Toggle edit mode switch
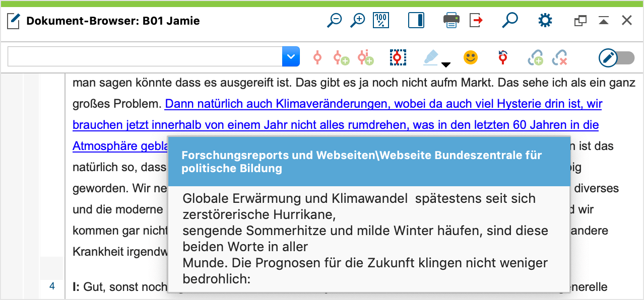The image size is (644, 300). pos(616,58)
